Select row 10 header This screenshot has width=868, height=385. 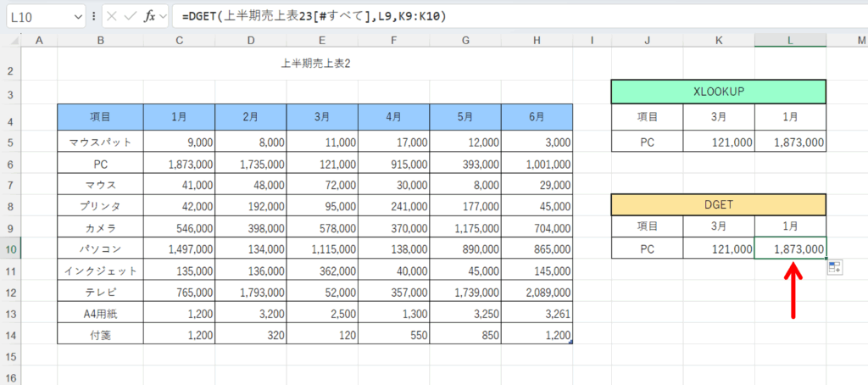point(10,248)
